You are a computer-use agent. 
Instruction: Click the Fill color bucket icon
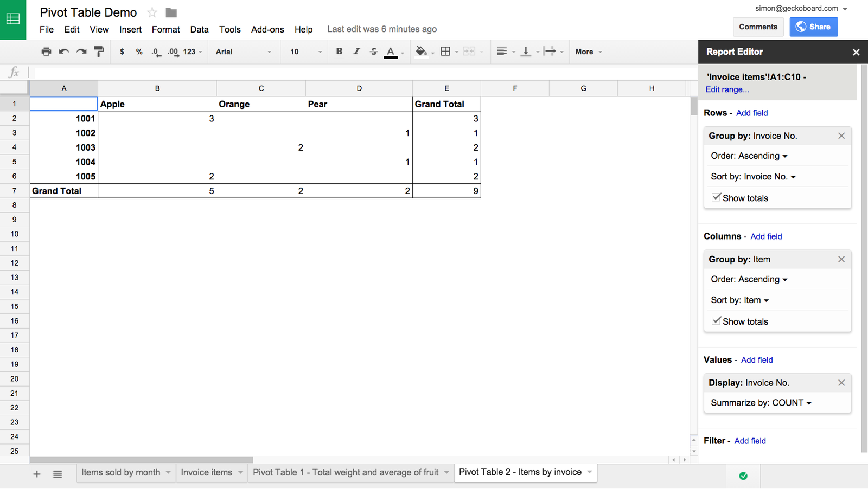422,52
